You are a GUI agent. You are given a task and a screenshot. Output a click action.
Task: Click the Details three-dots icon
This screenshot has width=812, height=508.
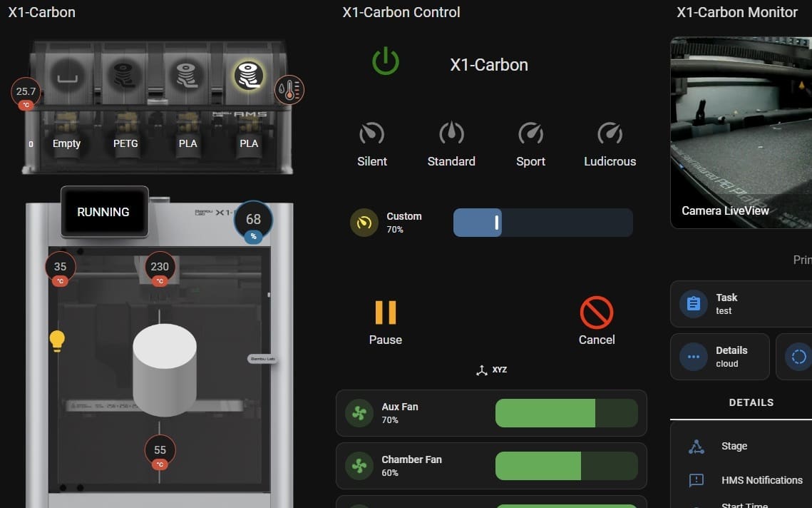pos(694,357)
